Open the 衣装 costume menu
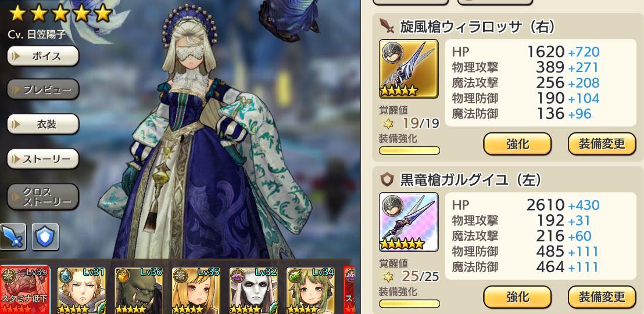The image size is (644, 314). pos(43,124)
